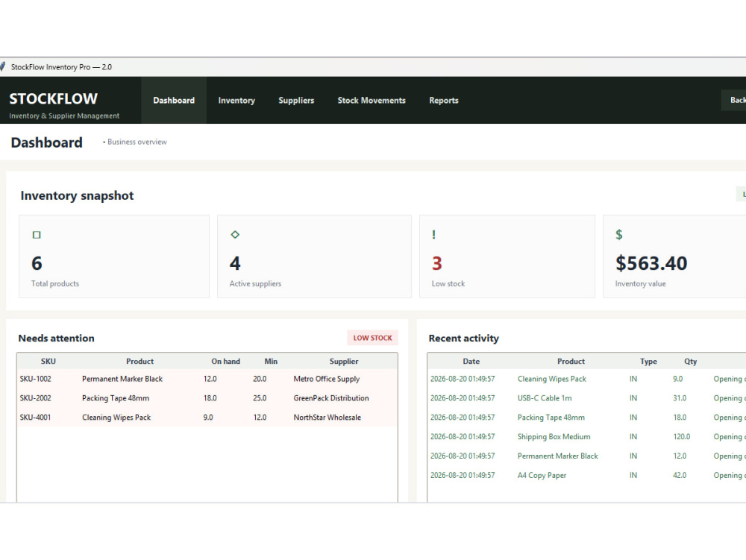Image resolution: width=746 pixels, height=560 pixels.
Task: Click On hand value 18.0 for Packing Tape
Action: pos(210,398)
